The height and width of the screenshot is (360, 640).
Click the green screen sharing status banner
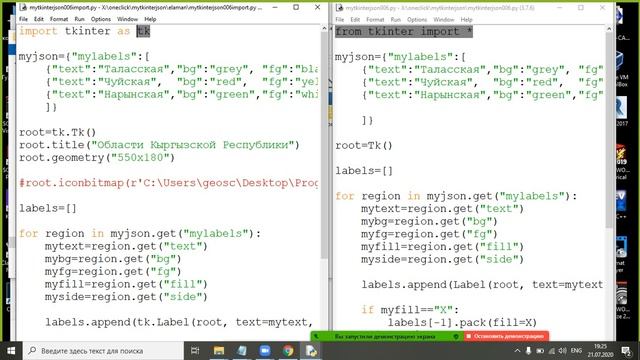(386, 336)
